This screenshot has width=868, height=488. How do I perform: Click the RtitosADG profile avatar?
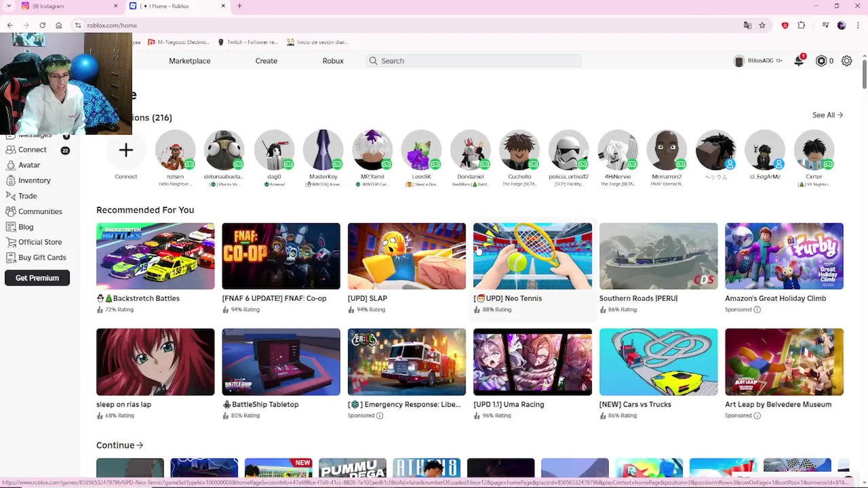(739, 61)
